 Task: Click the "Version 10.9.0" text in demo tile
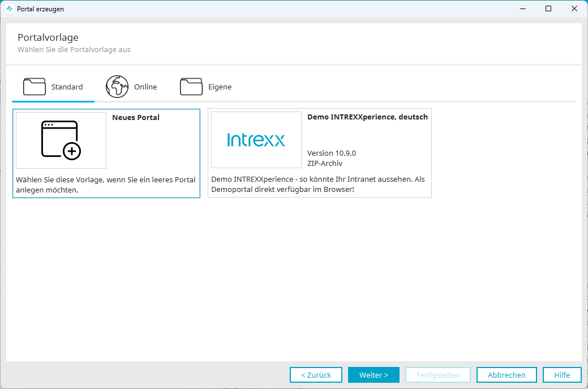332,153
